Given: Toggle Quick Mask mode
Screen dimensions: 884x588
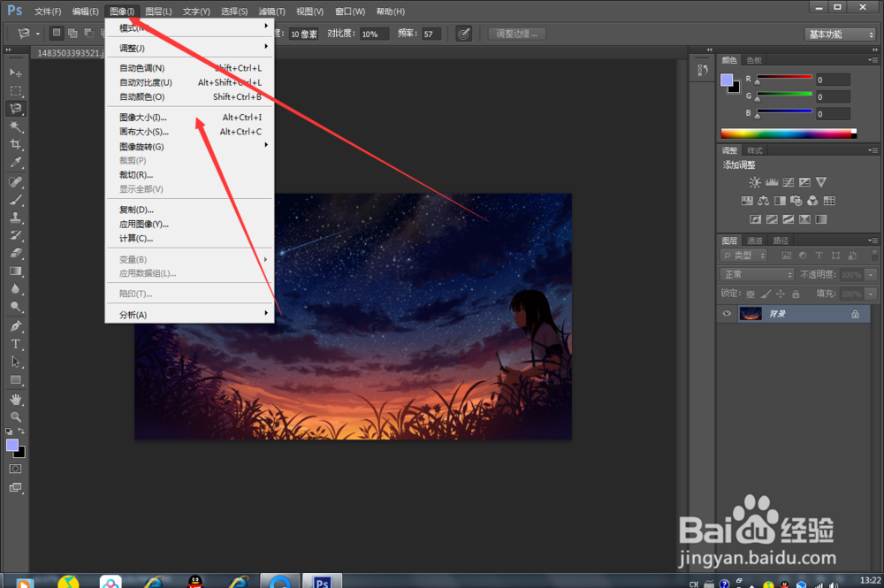Looking at the screenshot, I should [15, 469].
